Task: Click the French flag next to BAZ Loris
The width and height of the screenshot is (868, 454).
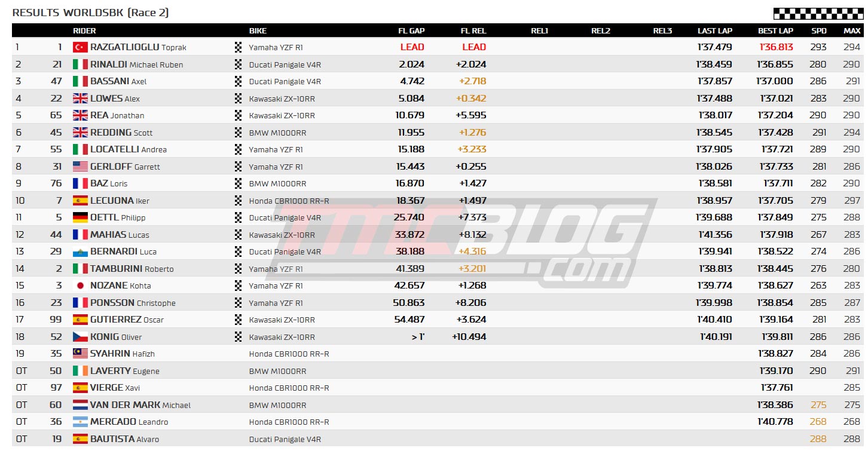Action: pos(80,183)
